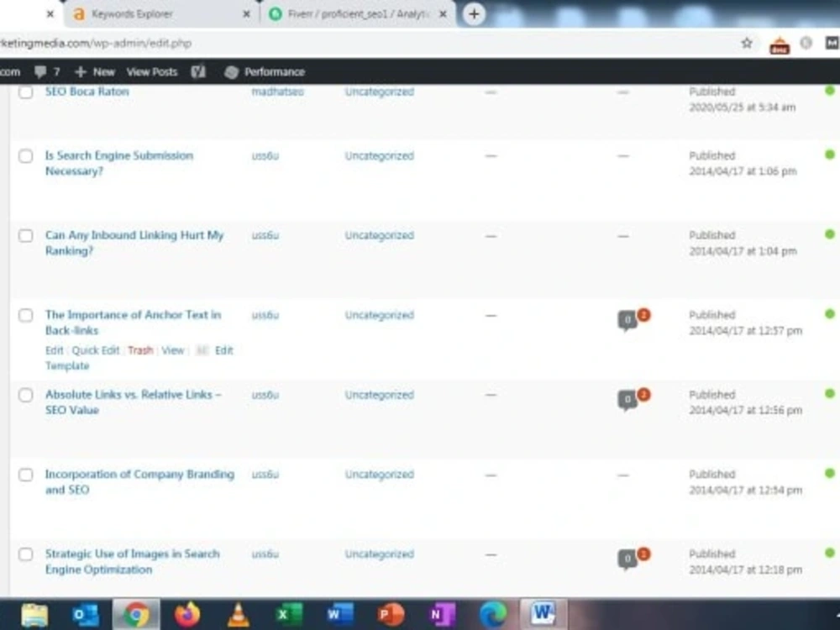Click the Uncategorized category in the Incorporation of Company Branding row
Screen dimensions: 840x630
click(380, 475)
